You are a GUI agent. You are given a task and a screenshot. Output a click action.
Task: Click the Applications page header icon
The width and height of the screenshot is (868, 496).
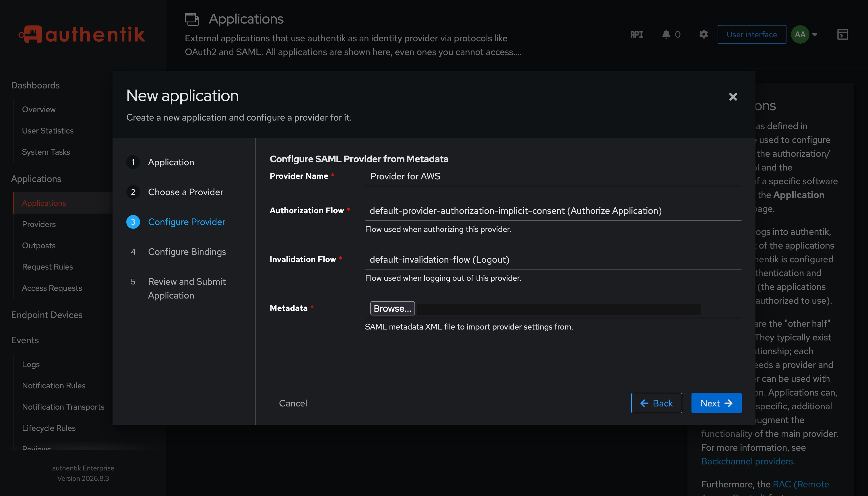point(191,19)
